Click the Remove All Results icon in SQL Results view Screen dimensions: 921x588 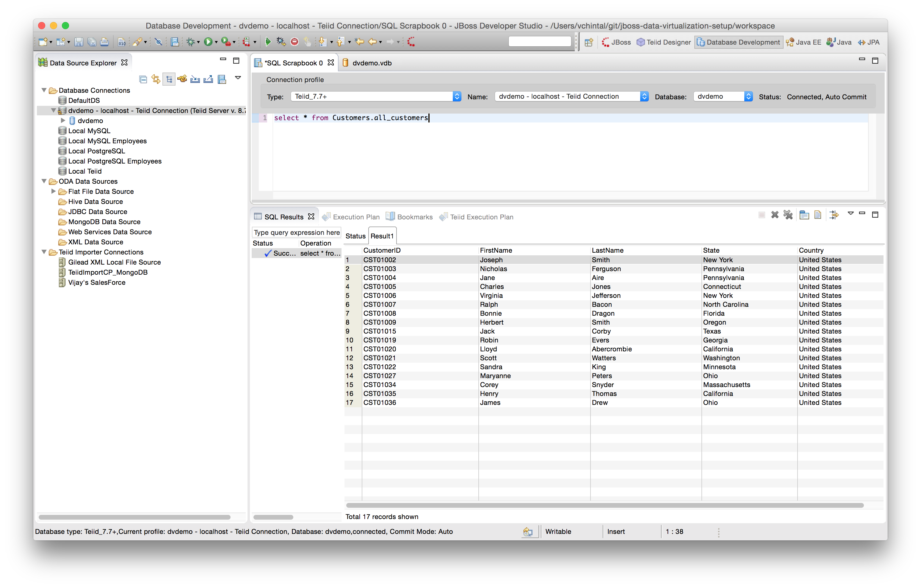tap(788, 215)
